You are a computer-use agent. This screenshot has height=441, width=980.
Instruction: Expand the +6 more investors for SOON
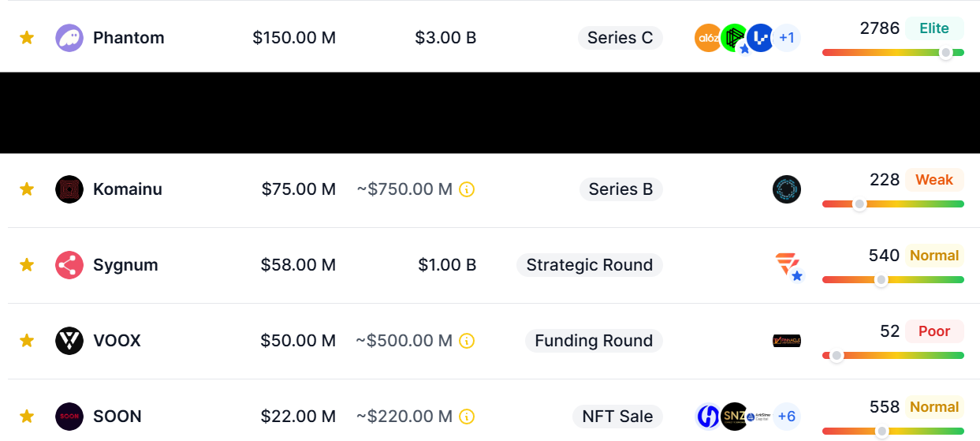[x=787, y=417]
